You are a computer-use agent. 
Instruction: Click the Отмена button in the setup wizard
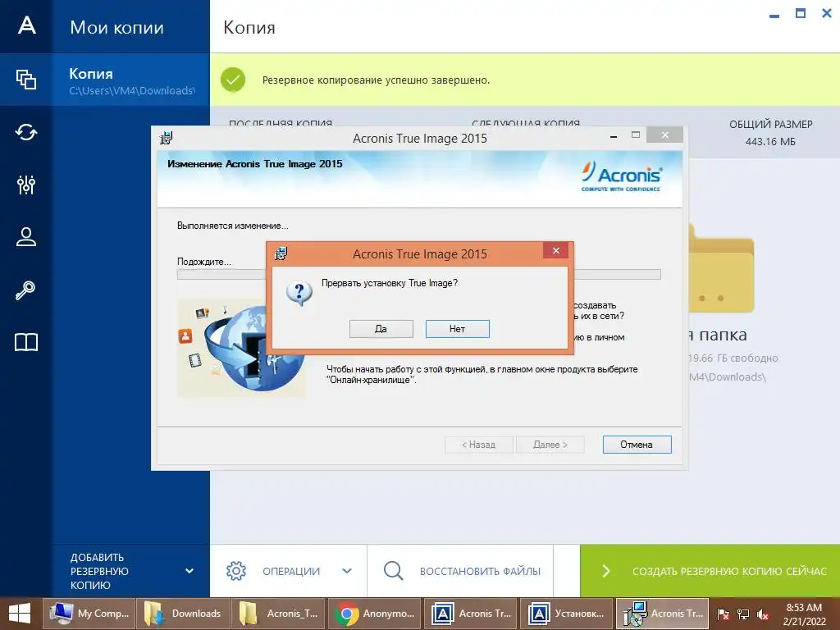637,445
